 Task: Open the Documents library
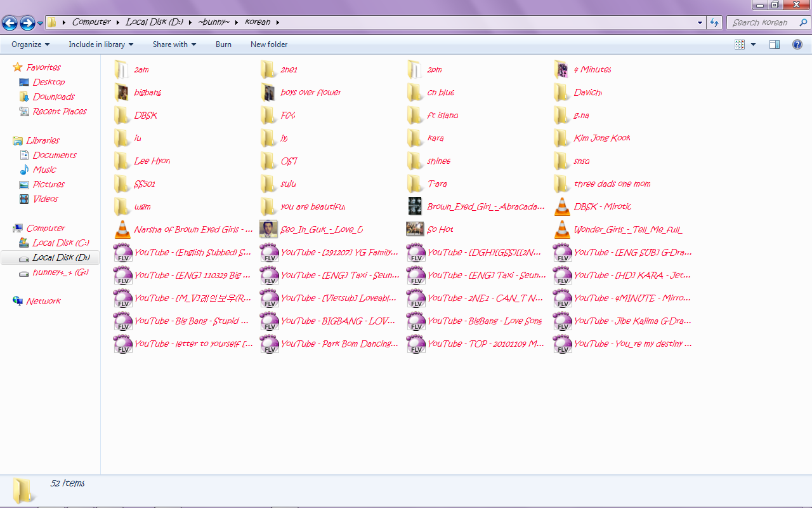point(55,155)
